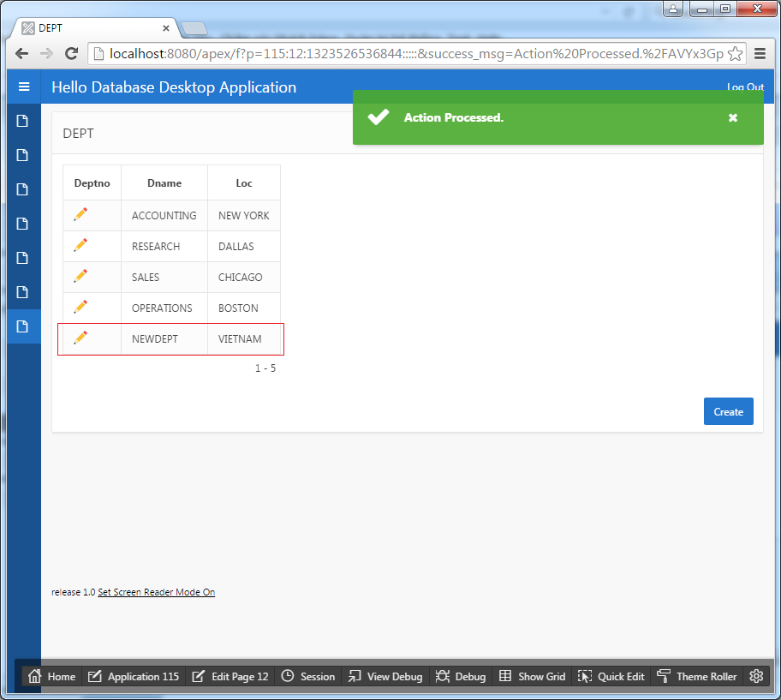This screenshot has width=781, height=700.
Task: Click the browser address bar
Action: point(416,53)
